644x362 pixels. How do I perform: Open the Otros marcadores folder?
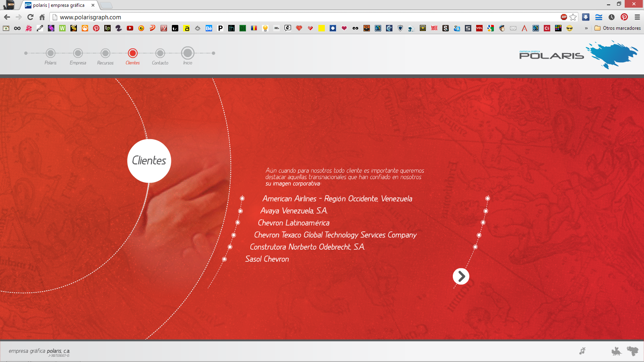point(617,28)
